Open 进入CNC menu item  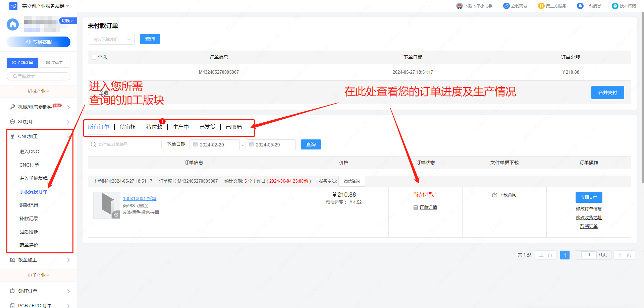pos(29,151)
